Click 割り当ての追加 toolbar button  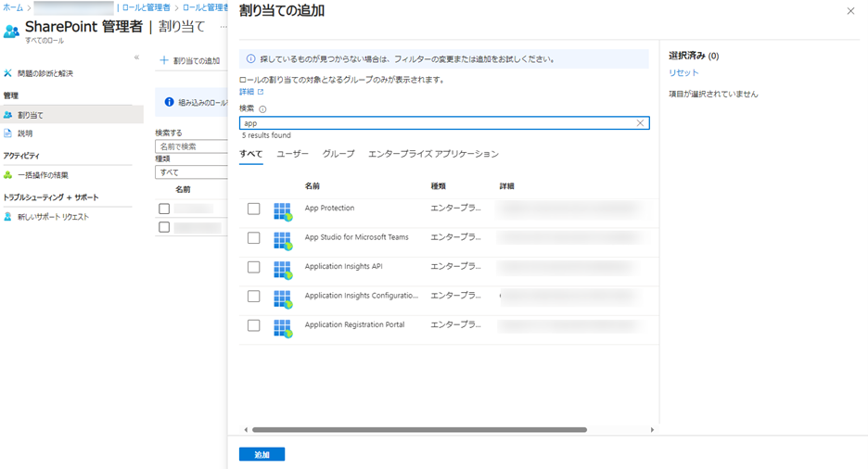click(x=190, y=60)
